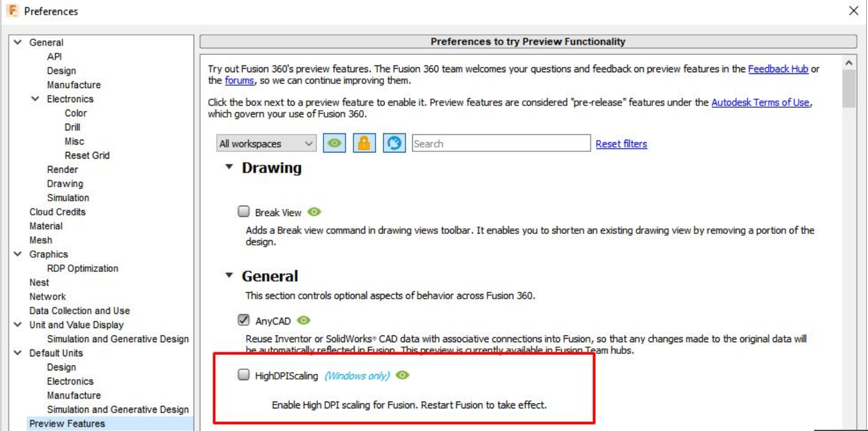868x431 pixels.
Task: Select API in the preferences tree
Action: [55, 56]
